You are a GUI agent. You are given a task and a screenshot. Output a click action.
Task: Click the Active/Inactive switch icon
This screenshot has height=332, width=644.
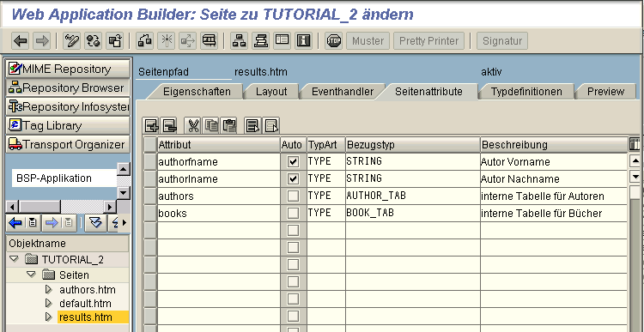94,40
